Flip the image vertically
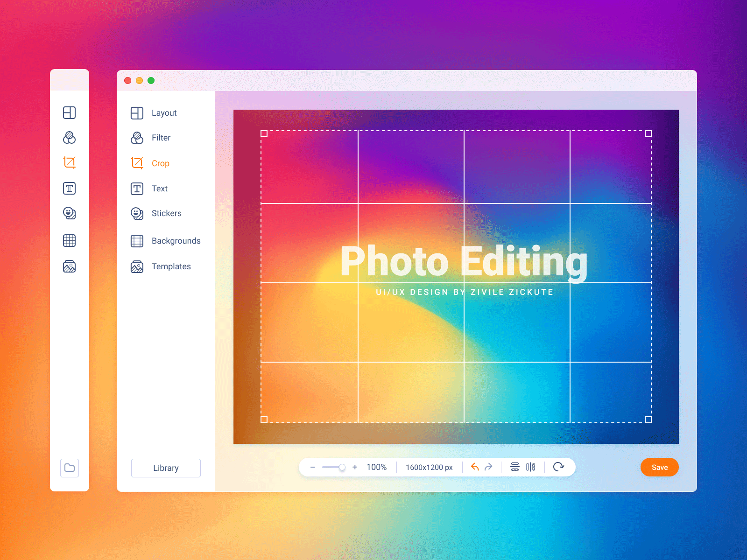The height and width of the screenshot is (560, 747). tap(515, 467)
